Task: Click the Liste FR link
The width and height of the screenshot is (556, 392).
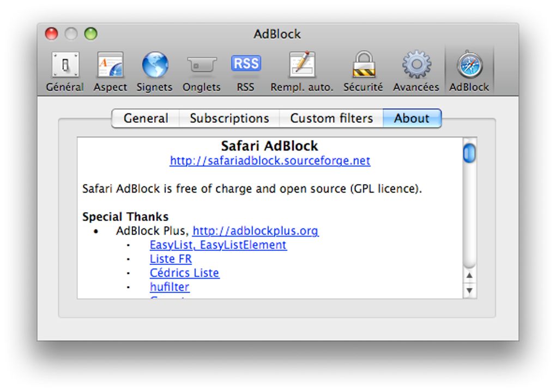Action: pos(171,259)
